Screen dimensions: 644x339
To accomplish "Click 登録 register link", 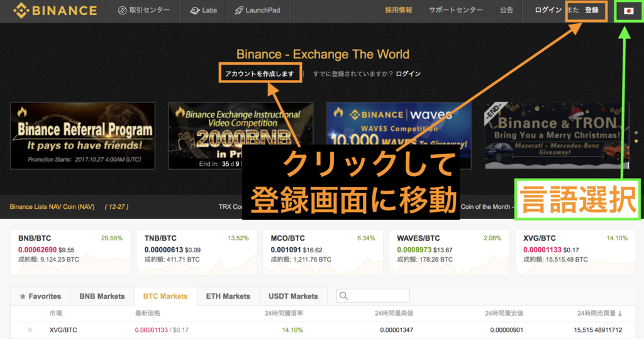I will 592,10.
